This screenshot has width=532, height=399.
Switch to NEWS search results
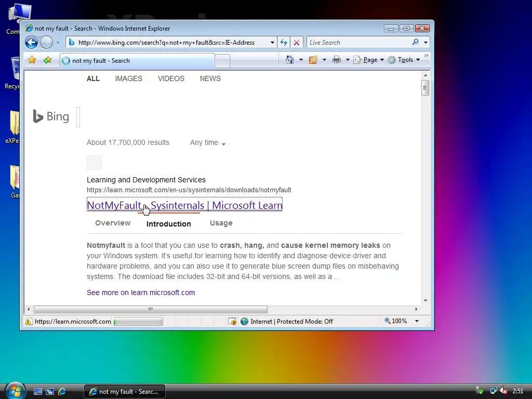click(210, 79)
